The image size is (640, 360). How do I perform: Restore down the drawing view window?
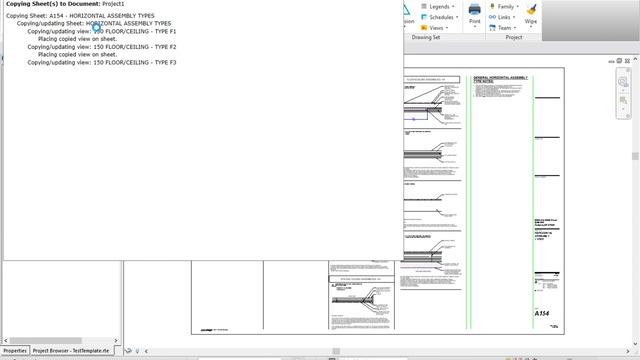point(619,61)
